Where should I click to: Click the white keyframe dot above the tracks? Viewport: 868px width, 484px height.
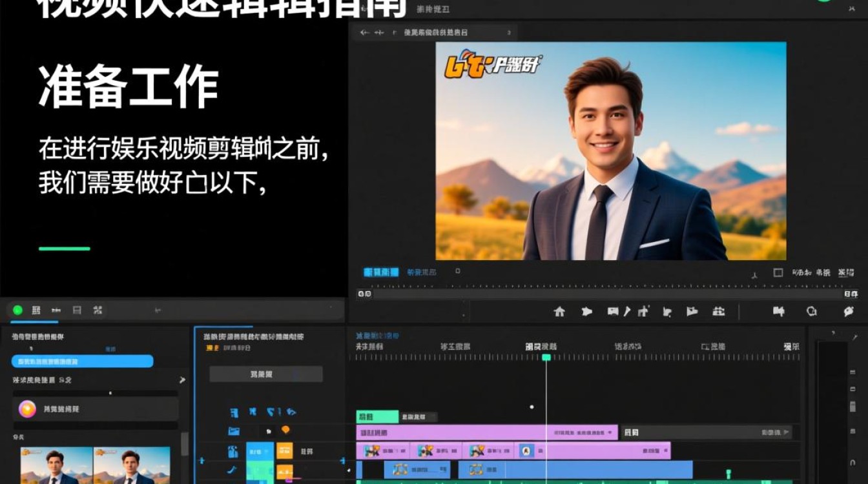click(x=532, y=407)
